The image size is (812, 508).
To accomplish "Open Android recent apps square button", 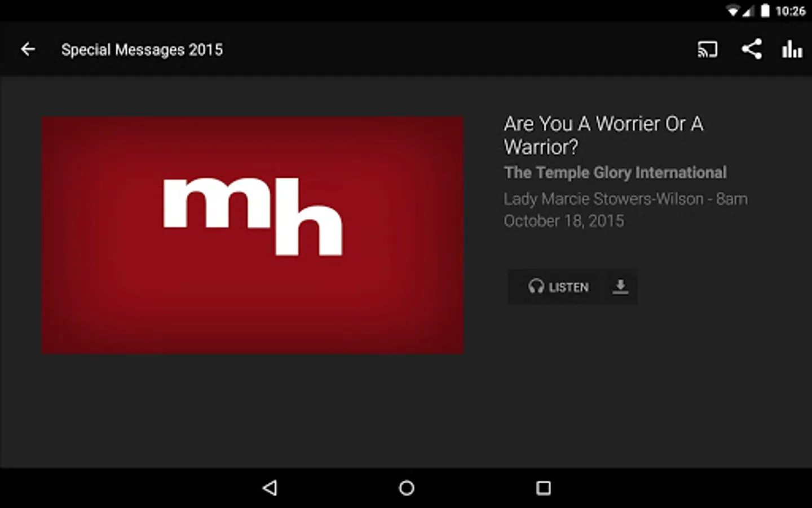I will coord(544,488).
